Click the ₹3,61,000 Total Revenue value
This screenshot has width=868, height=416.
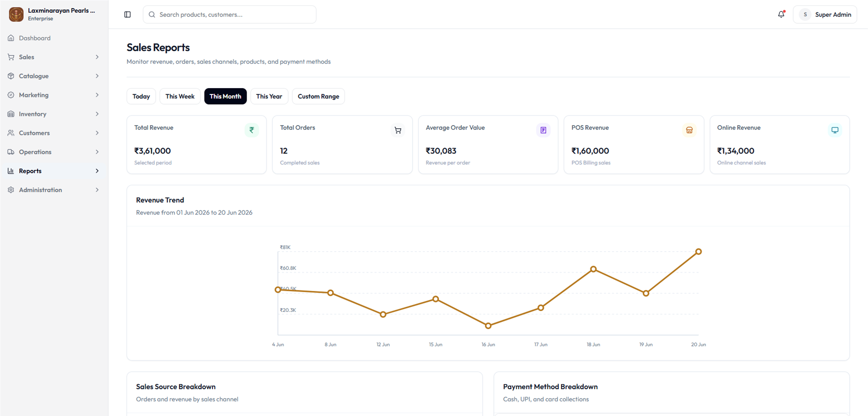point(153,151)
